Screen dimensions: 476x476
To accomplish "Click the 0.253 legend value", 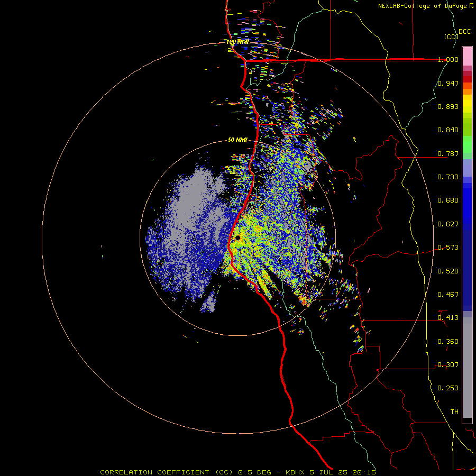I will (448, 388).
